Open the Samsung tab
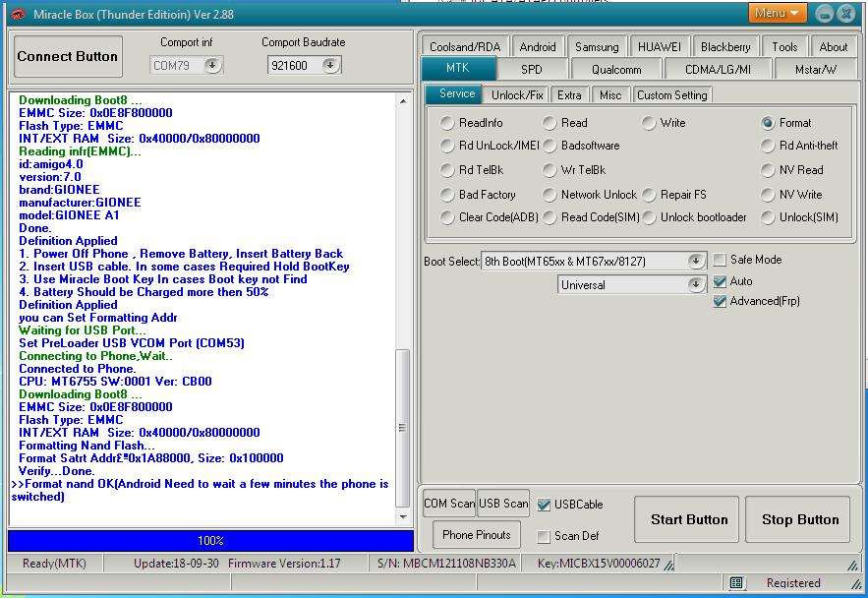The width and height of the screenshot is (868, 598). [x=597, y=47]
